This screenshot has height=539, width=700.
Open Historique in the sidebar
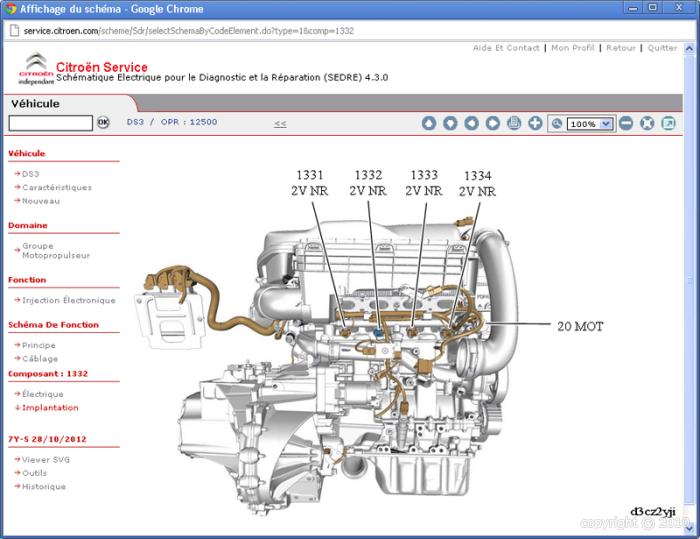[44, 487]
